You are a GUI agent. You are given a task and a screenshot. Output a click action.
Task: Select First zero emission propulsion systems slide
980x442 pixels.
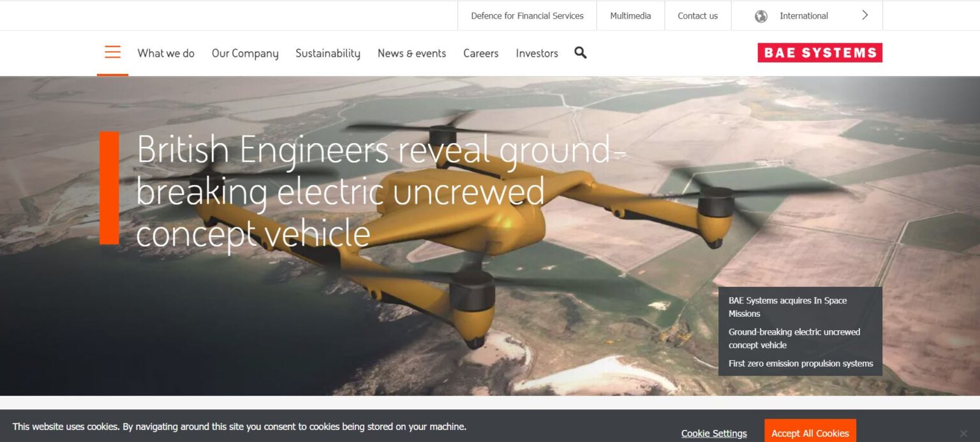point(801,363)
